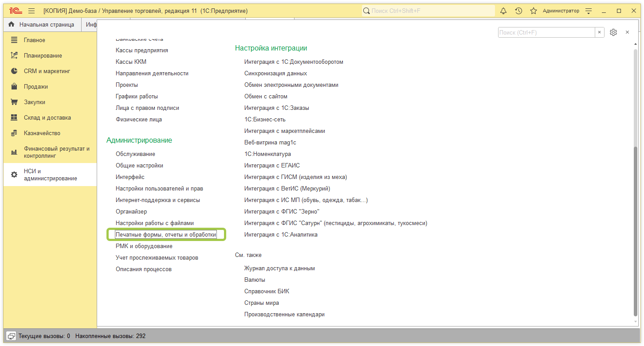Open the Синхронизация данных link
The width and height of the screenshot is (644, 346).
click(275, 74)
